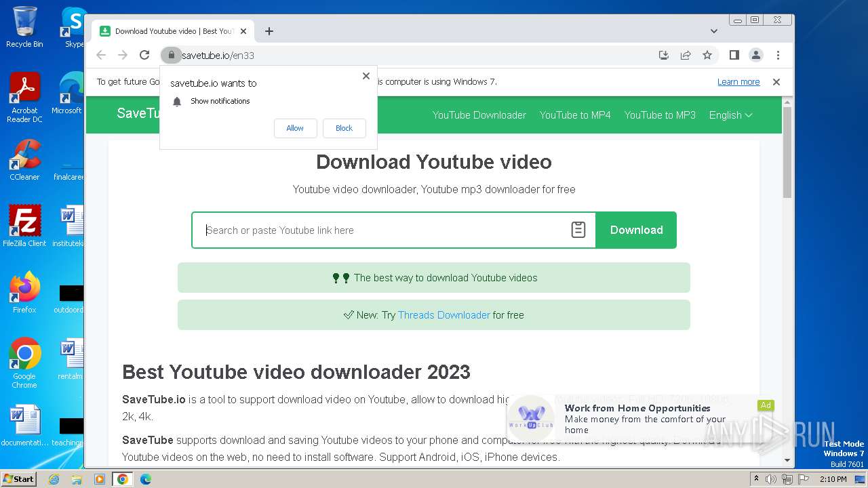Image resolution: width=868 pixels, height=488 pixels.
Task: Click the Action Center flag icon
Action: [x=803, y=479]
